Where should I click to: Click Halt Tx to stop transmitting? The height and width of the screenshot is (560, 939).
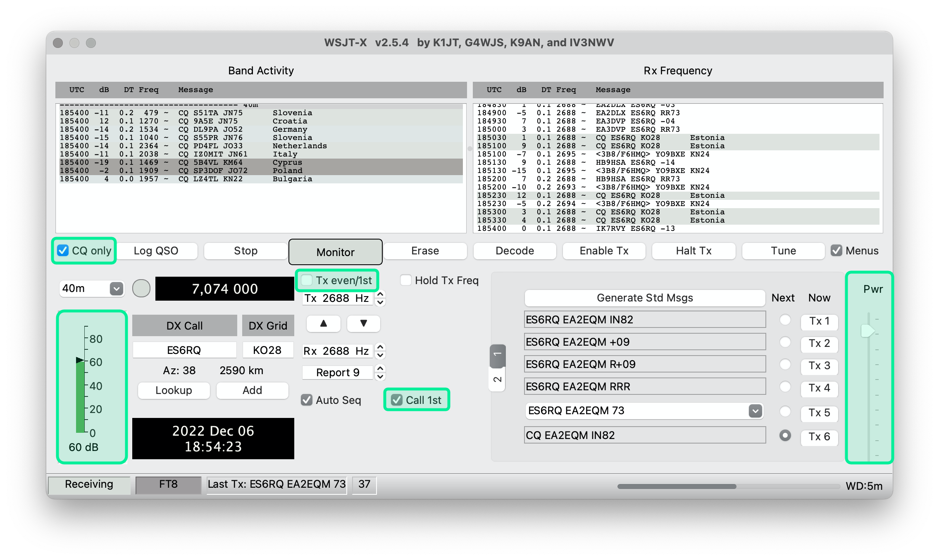coord(694,251)
